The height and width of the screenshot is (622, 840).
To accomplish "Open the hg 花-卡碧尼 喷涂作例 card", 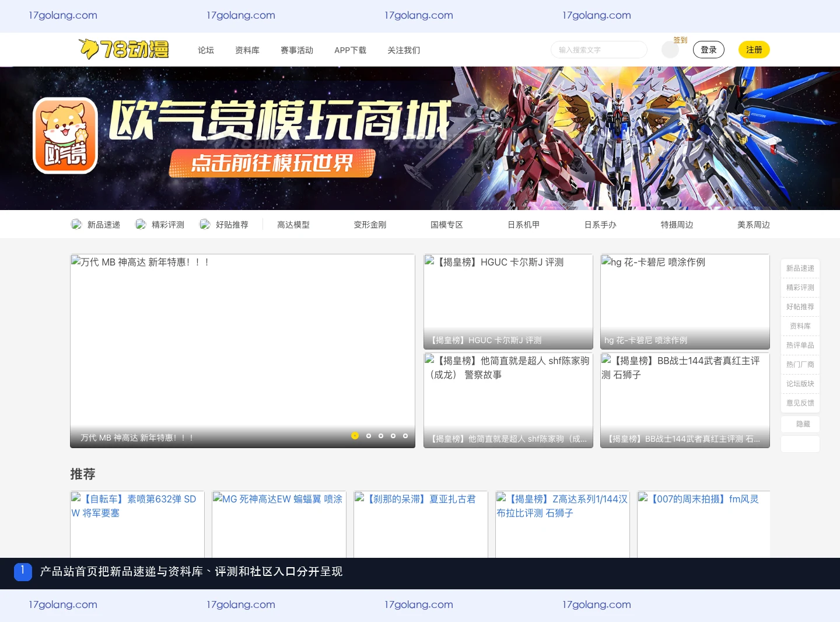I will (x=685, y=302).
